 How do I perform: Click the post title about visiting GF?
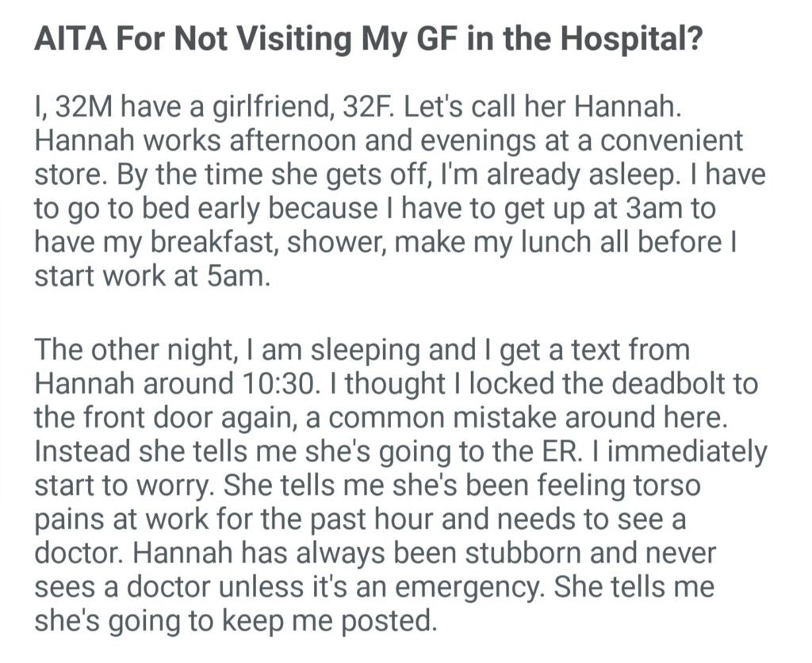(x=366, y=40)
